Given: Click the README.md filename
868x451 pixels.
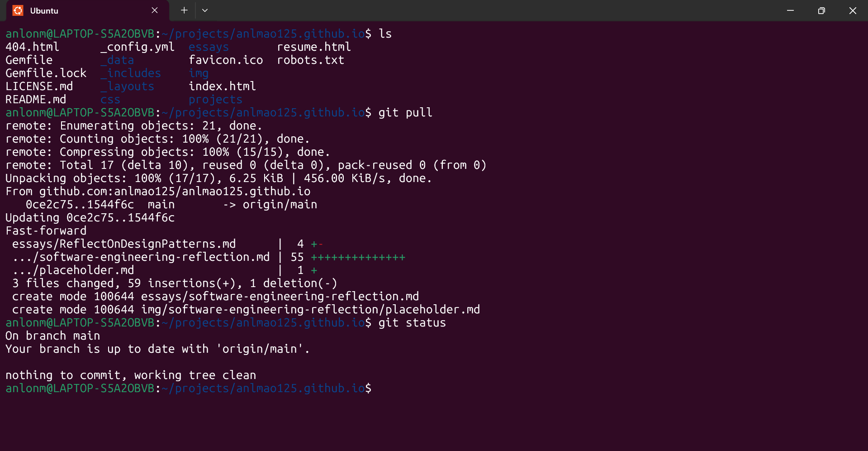Looking at the screenshot, I should click(36, 100).
